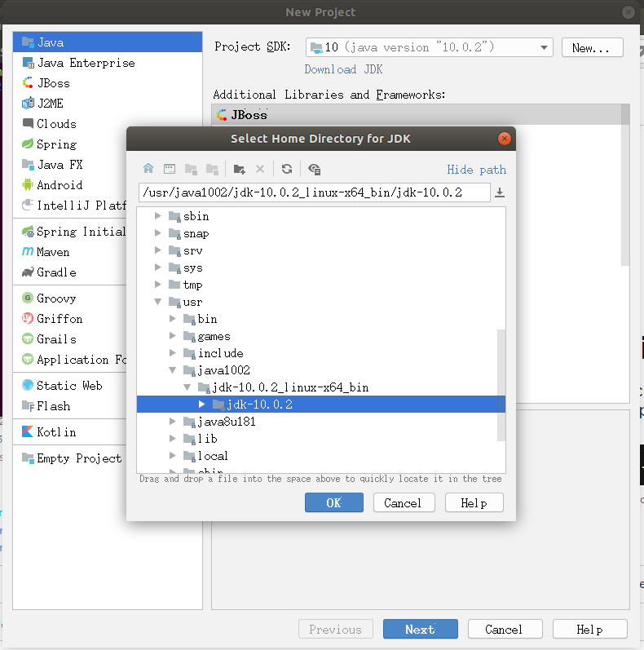Open Project SDK dropdown

point(429,47)
